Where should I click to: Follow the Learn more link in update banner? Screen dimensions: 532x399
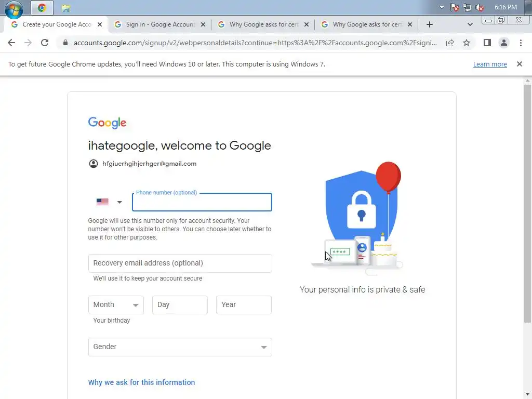[x=490, y=64]
